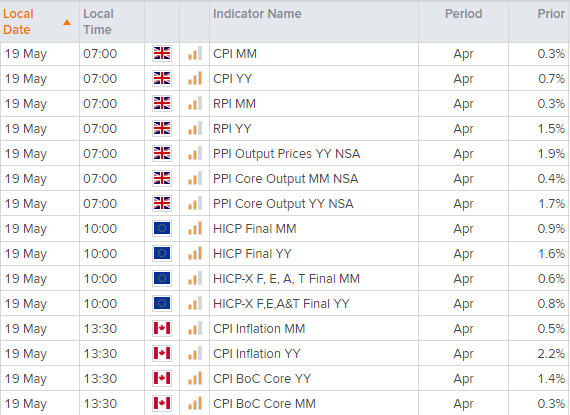The width and height of the screenshot is (570, 415).
Task: Click the EU flag in the HICP Final YY row
Action: click(x=162, y=253)
